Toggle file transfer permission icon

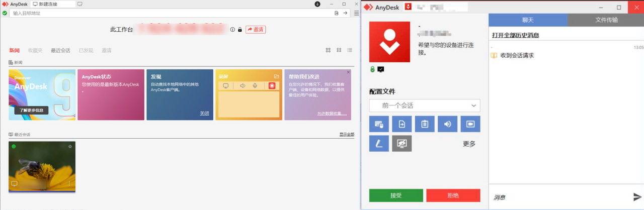pyautogui.click(x=402, y=124)
